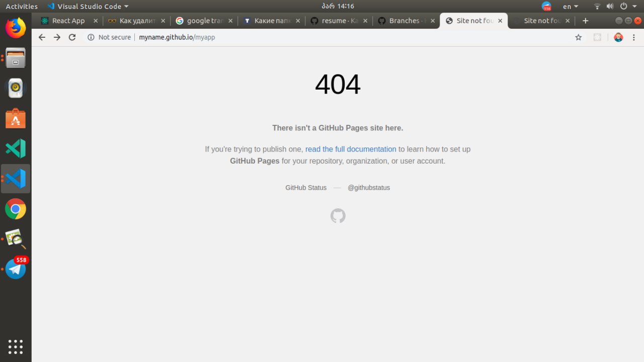Reload the current page
Image resolution: width=644 pixels, height=362 pixels.
(x=72, y=37)
